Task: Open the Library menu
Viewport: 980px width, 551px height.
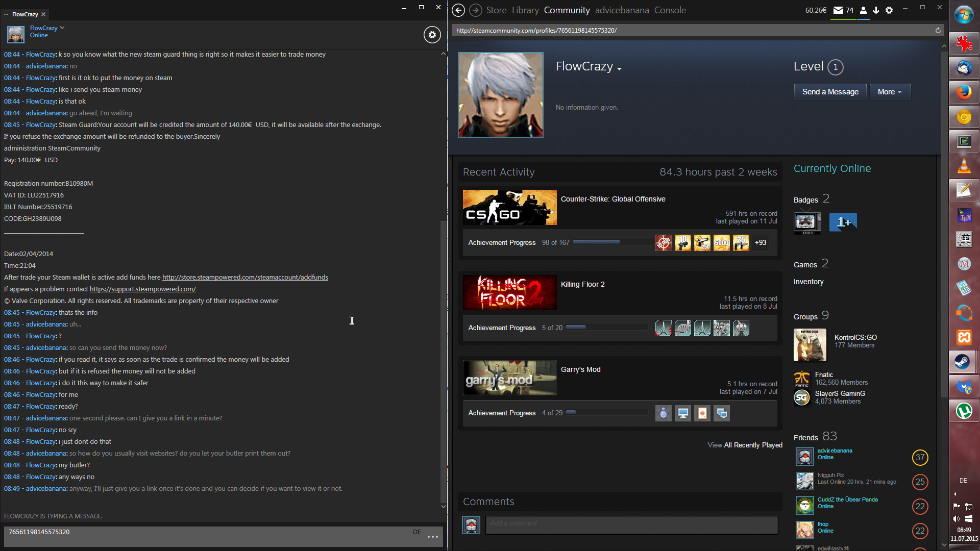Action: (x=525, y=10)
